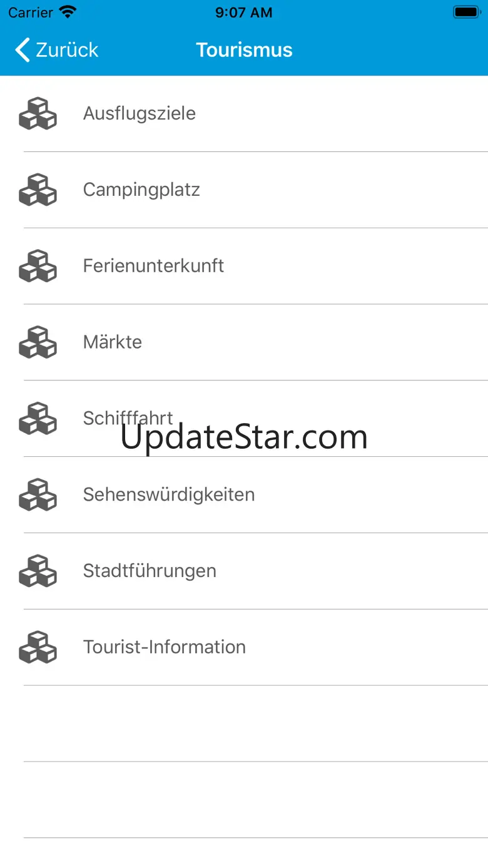The height and width of the screenshot is (868, 488).
Task: Choose the Märkte list entry
Action: (244, 342)
